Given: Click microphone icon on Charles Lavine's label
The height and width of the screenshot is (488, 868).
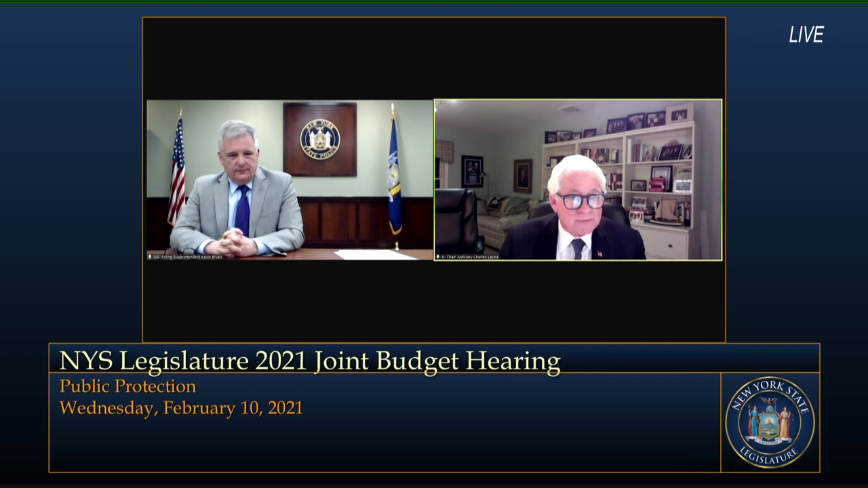Looking at the screenshot, I should (x=438, y=257).
